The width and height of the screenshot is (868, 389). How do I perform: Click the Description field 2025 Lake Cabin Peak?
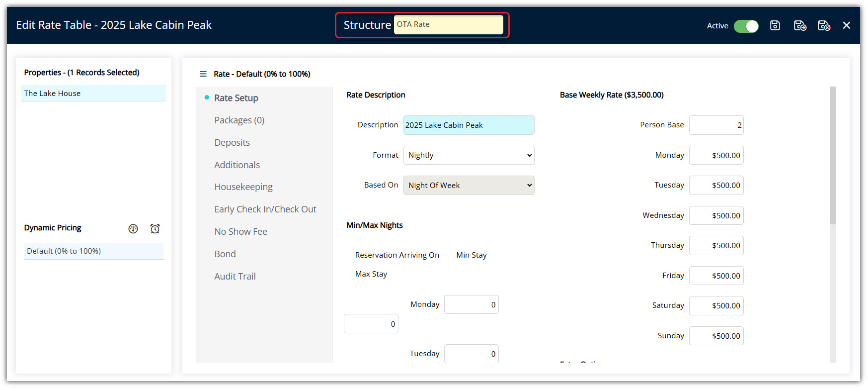(469, 125)
